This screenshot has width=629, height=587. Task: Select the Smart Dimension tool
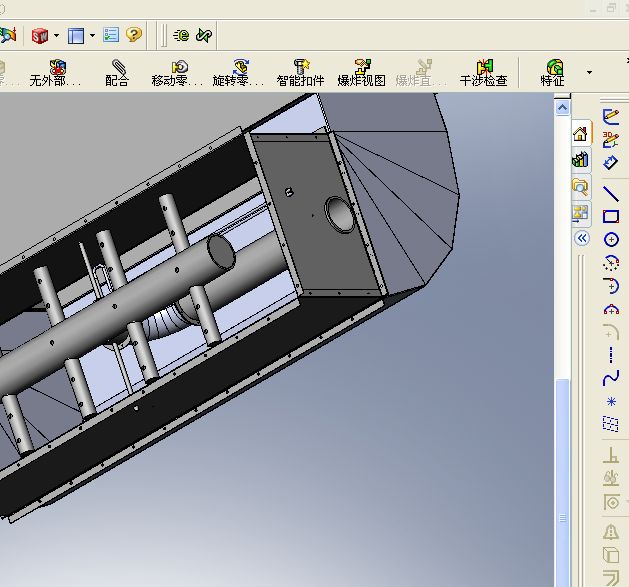(x=611, y=163)
